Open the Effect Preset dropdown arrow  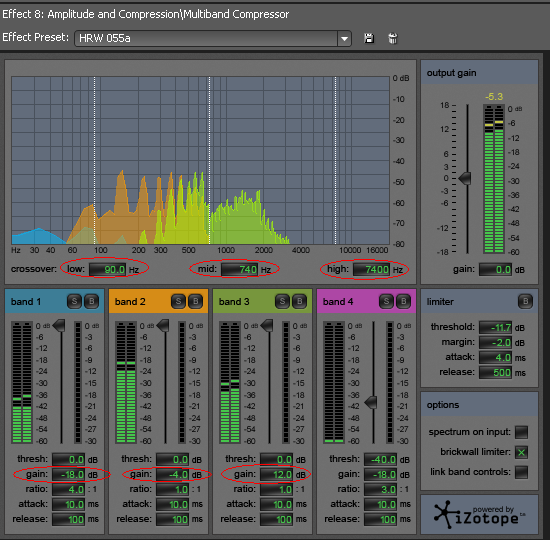(x=344, y=39)
